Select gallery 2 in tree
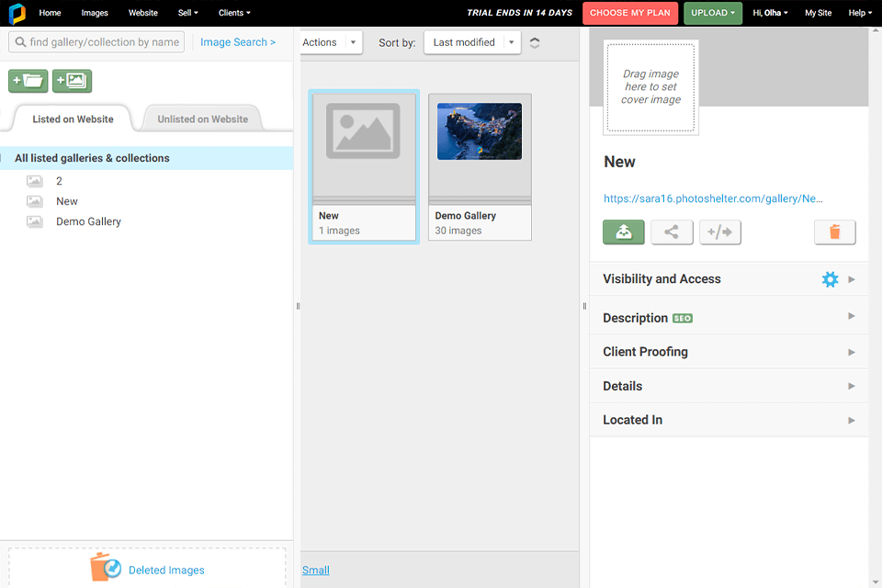Viewport: 882px width, 588px height. (x=59, y=181)
